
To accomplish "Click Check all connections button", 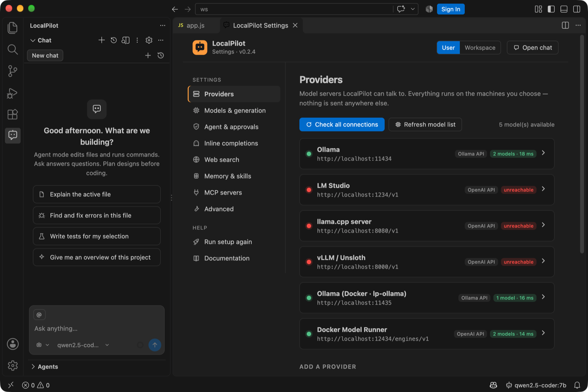I will [342, 125].
